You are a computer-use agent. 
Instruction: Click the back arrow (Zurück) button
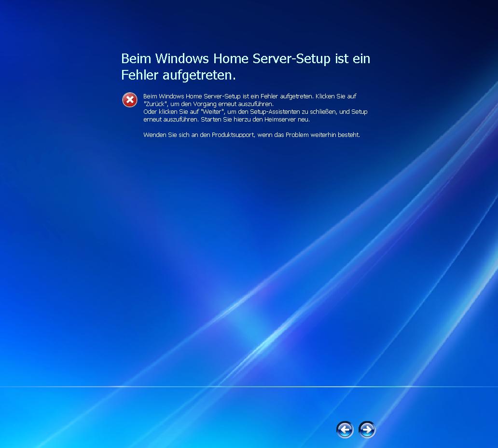(x=345, y=430)
